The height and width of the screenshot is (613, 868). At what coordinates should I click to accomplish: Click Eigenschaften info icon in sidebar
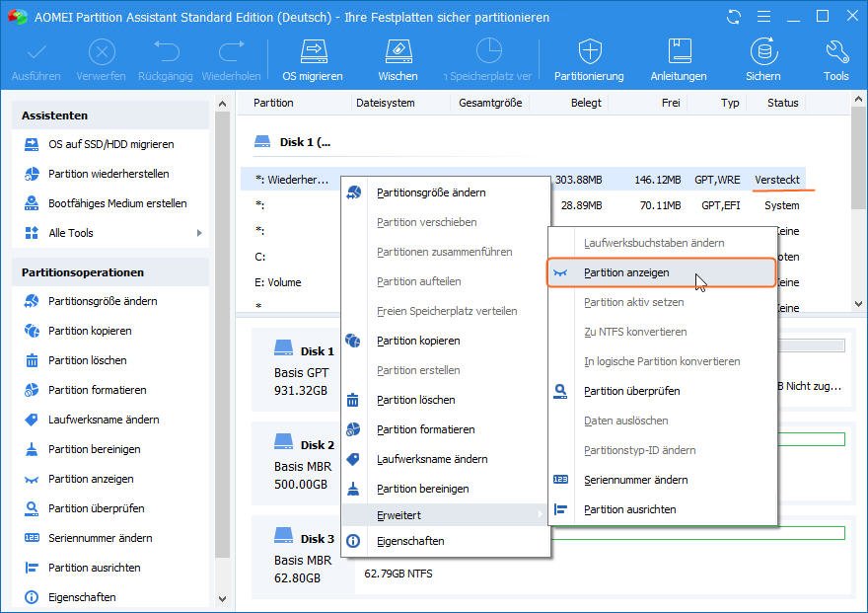[x=32, y=597]
